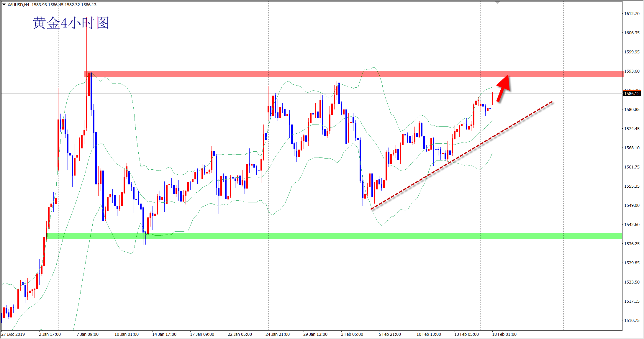This screenshot has width=644, height=339.
Task: Click the latest red candlestick on chart
Action: [492, 97]
